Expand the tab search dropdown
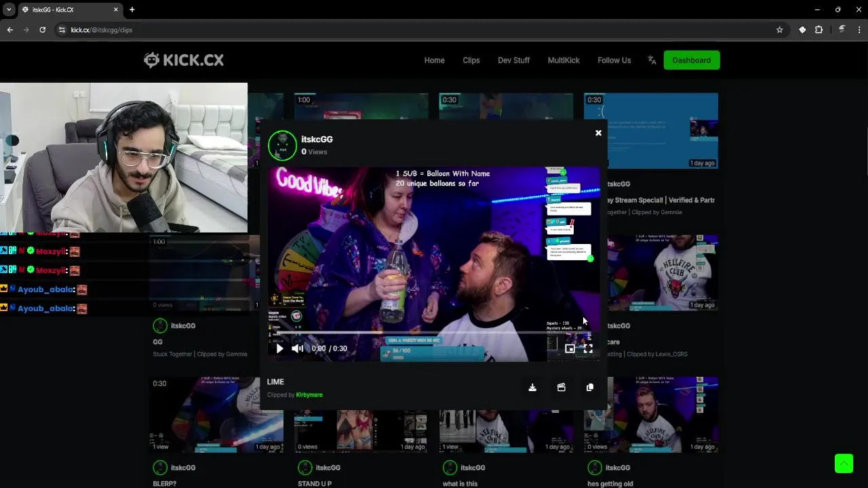The image size is (868, 488). 9,9
